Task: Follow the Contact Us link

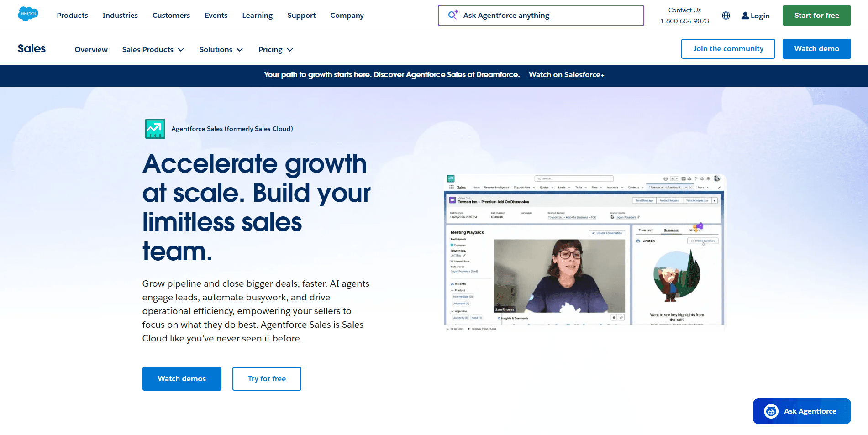Action: [684, 10]
